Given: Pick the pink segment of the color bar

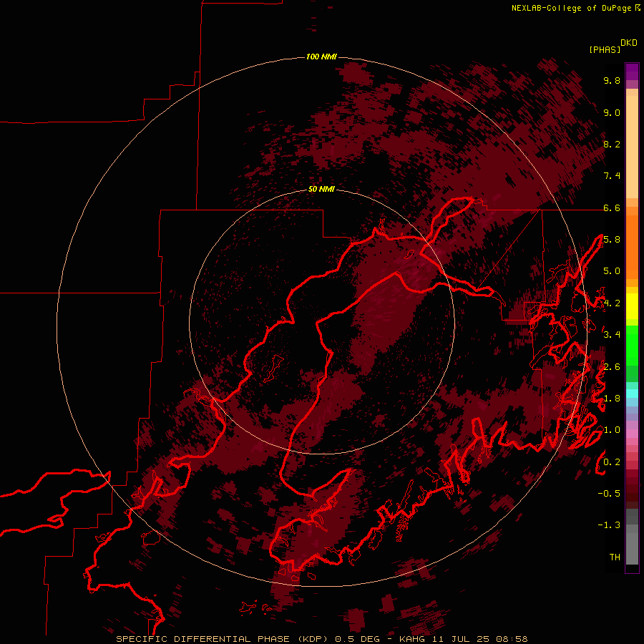Looking at the screenshot, I should click(632, 434).
